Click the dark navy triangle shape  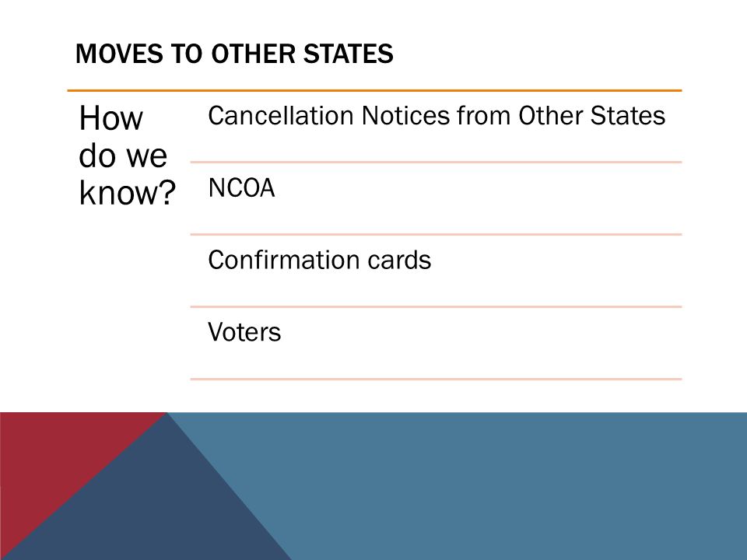click(x=157, y=505)
